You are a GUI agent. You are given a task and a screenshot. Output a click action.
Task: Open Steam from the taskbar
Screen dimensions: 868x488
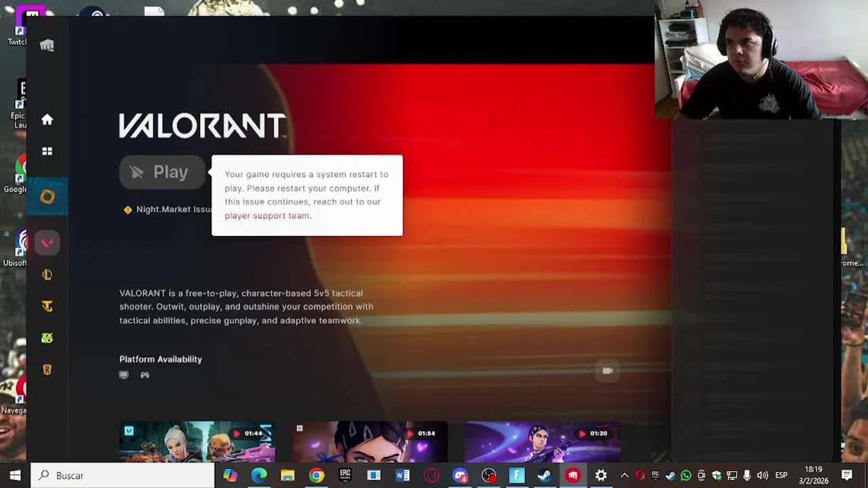click(545, 475)
